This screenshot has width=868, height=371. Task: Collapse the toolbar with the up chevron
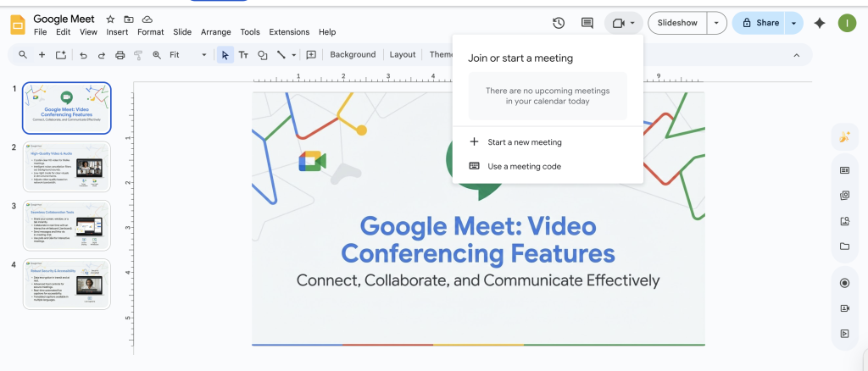pyautogui.click(x=796, y=55)
